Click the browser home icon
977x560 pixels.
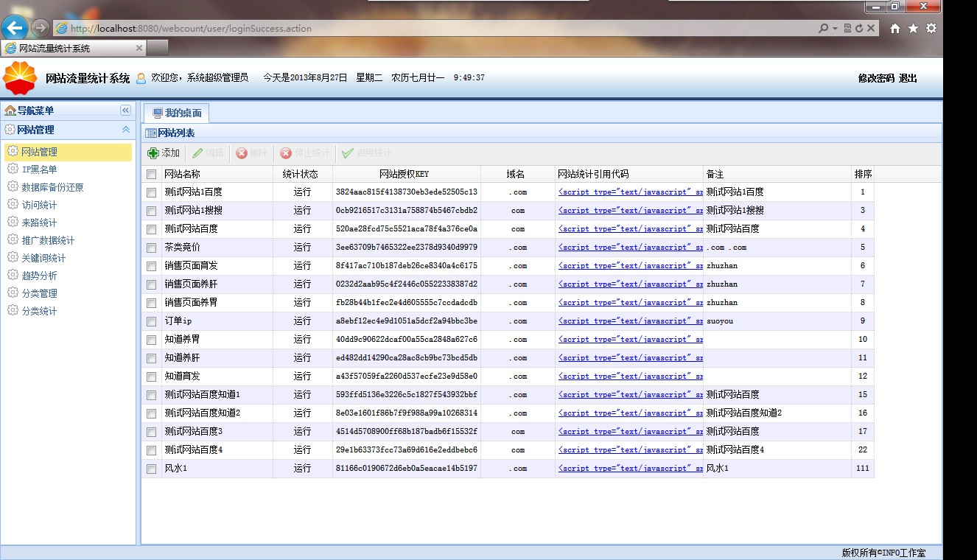(x=895, y=29)
